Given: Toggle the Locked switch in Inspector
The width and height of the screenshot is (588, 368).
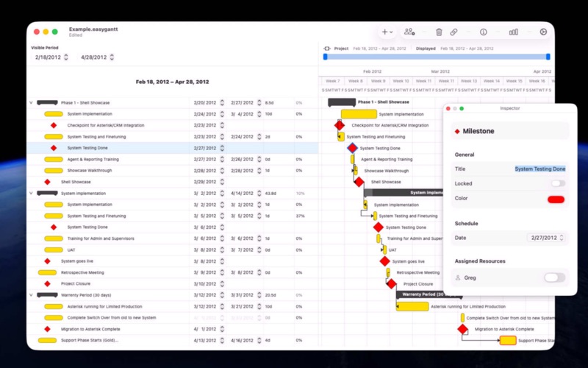Looking at the screenshot, I should tap(558, 183).
